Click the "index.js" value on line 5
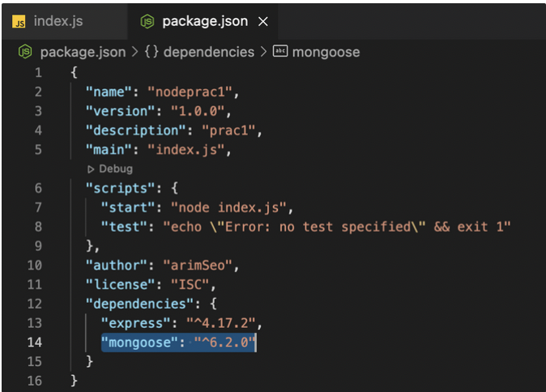 click(x=186, y=150)
